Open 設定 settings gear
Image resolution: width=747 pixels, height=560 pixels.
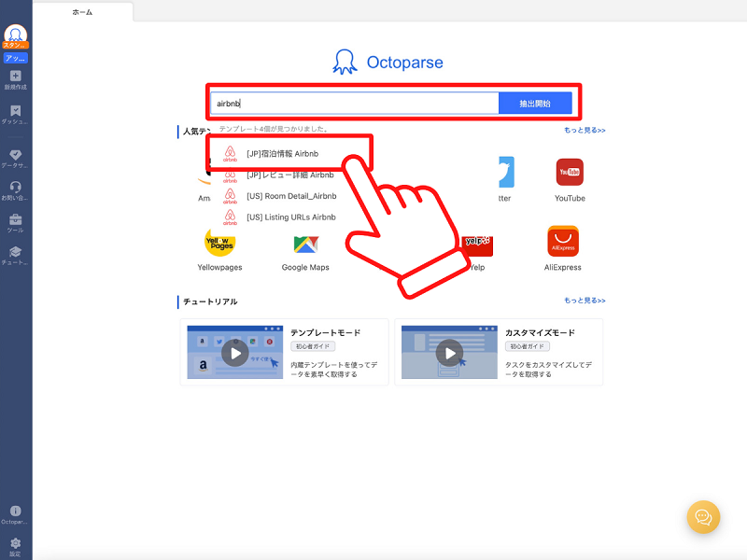[x=15, y=547]
